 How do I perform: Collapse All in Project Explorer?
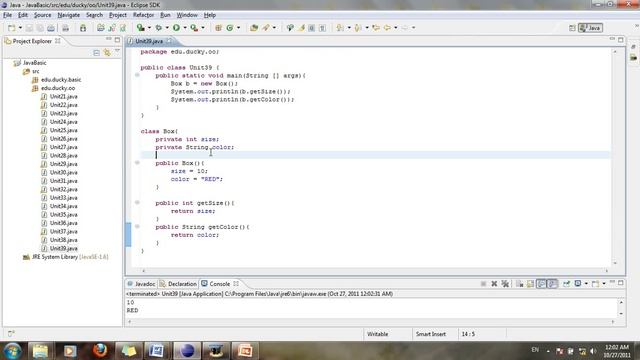[96, 53]
